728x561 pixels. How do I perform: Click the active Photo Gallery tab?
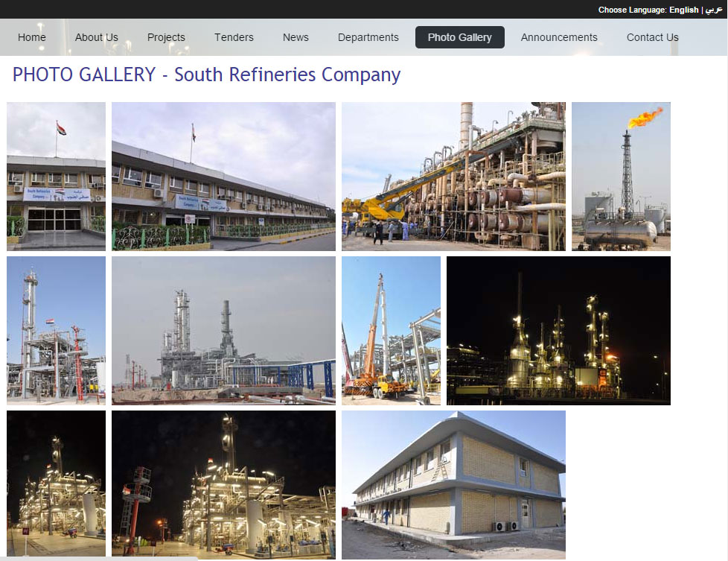coord(459,37)
